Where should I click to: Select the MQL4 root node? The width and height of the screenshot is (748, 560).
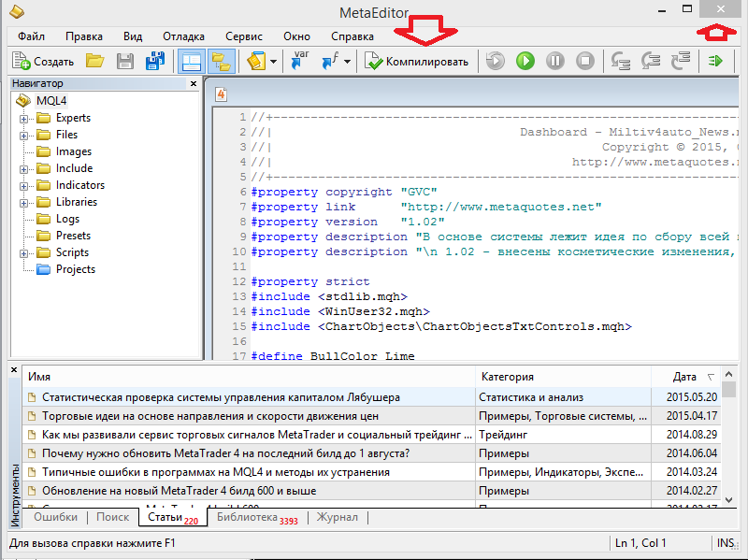pyautogui.click(x=51, y=101)
